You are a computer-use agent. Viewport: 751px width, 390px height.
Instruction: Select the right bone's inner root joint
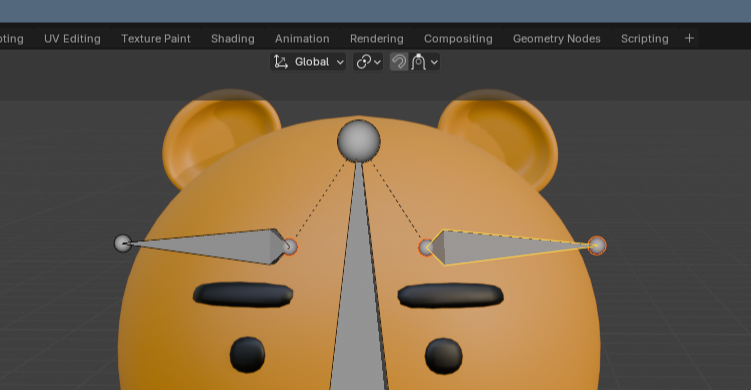coord(426,248)
